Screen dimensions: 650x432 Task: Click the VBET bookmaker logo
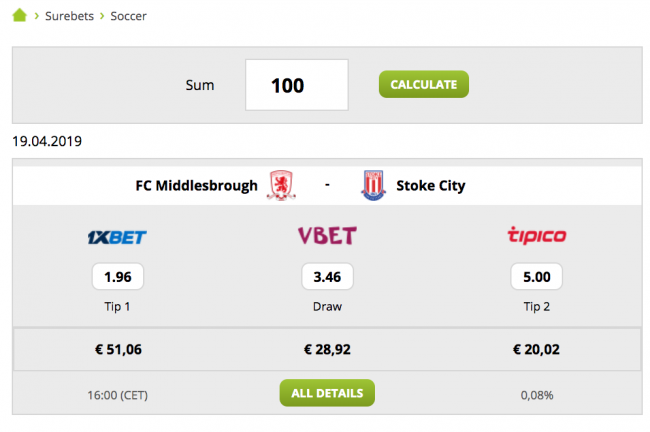(x=327, y=237)
